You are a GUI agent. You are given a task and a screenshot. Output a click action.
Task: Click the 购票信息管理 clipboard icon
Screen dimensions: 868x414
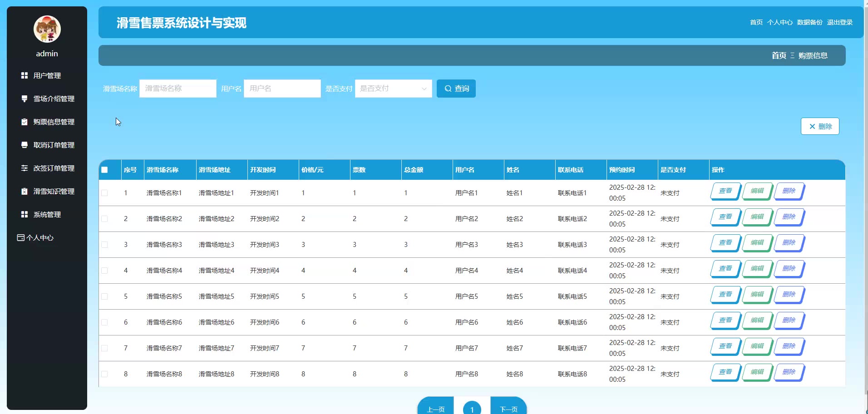point(25,122)
